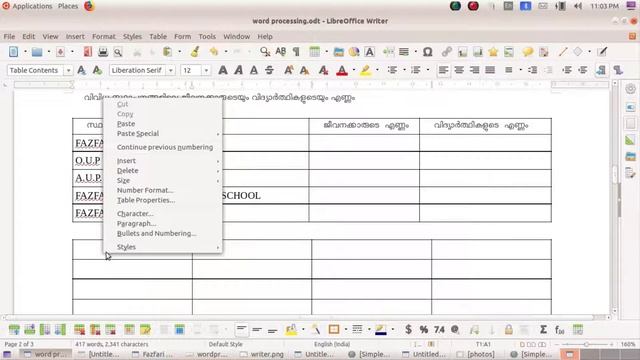Click the Insert Comment bubble icon
This screenshot has width=640, height=360.
(527, 52)
